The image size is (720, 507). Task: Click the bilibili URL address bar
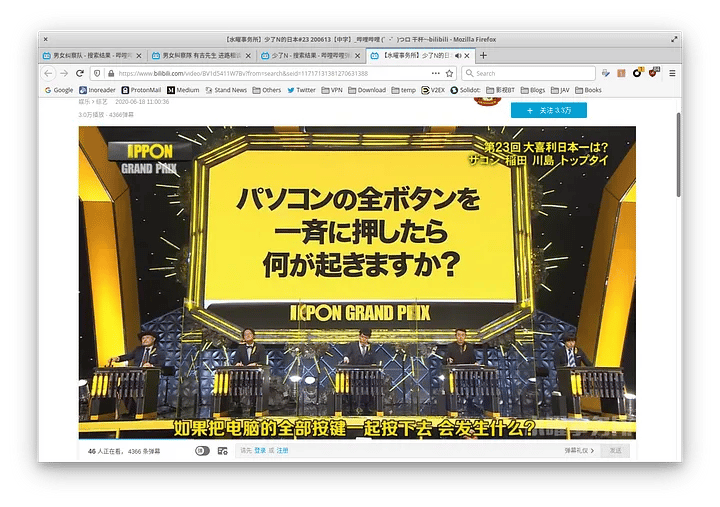[271, 73]
